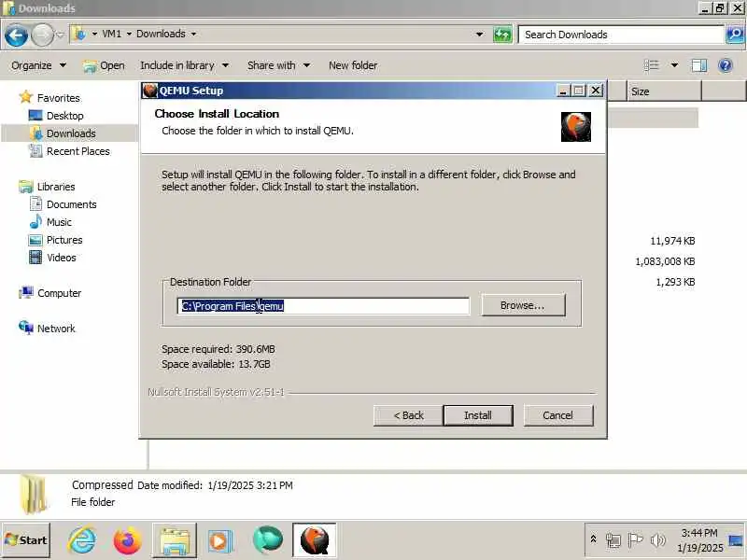The image size is (747, 560).
Task: Open the view options dropdown arrow
Action: [674, 65]
